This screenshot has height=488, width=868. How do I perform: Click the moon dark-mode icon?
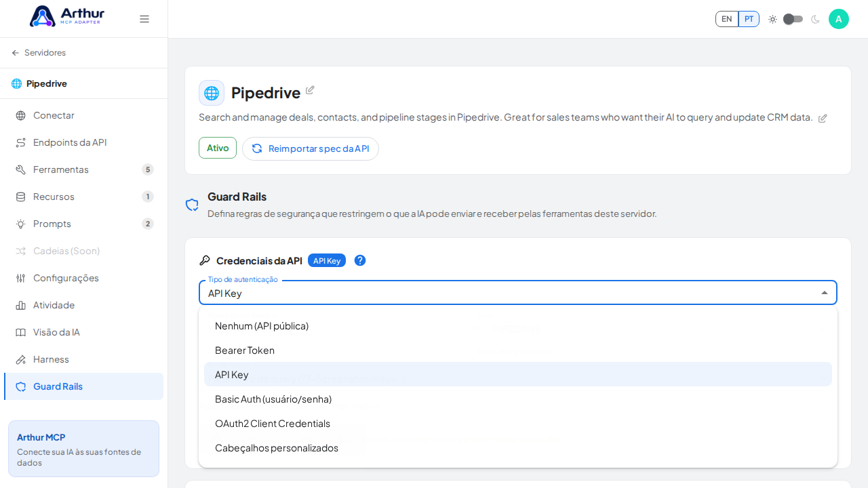815,19
